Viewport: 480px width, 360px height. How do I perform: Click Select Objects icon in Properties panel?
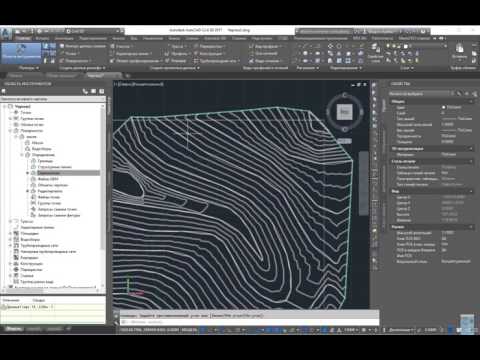click(467, 94)
